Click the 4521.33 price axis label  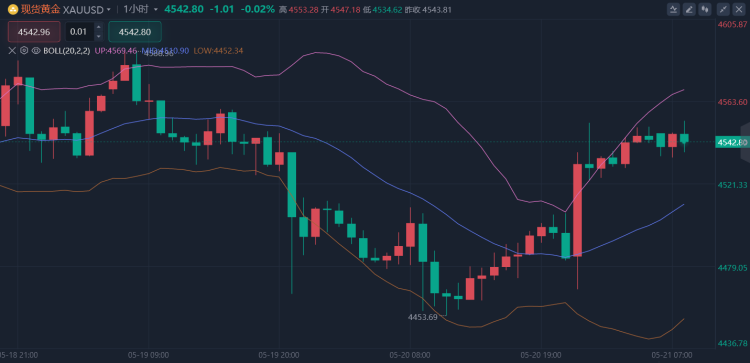tap(732, 185)
